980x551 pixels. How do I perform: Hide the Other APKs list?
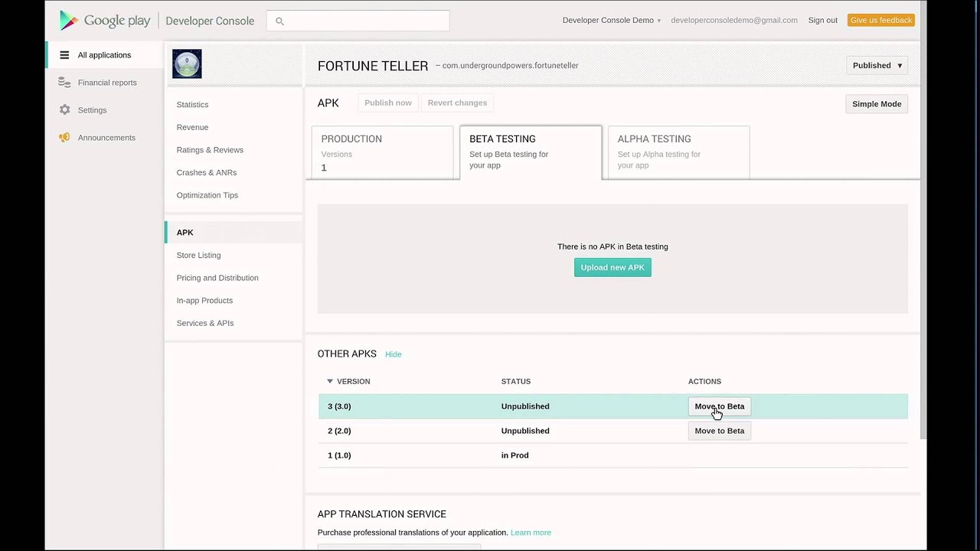pos(393,354)
